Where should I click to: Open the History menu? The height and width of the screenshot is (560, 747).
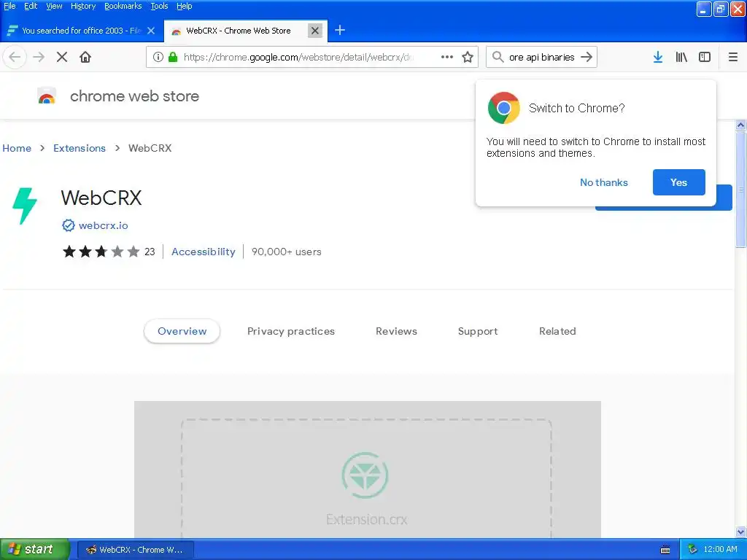point(83,6)
